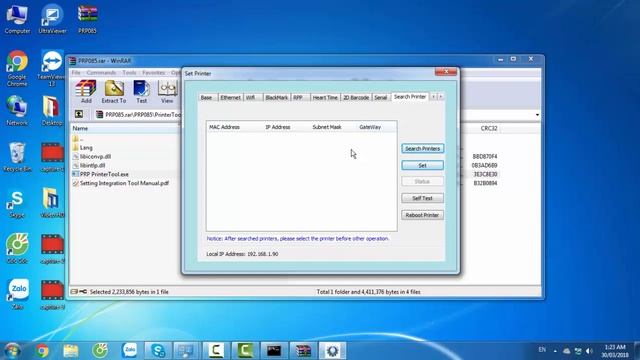
Task: Open Skype from the taskbar
Action: point(158,351)
